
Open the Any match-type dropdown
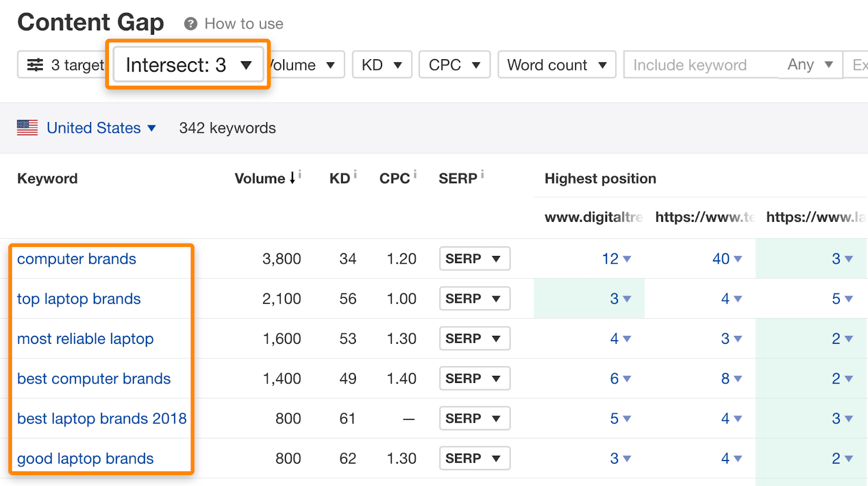pos(810,65)
